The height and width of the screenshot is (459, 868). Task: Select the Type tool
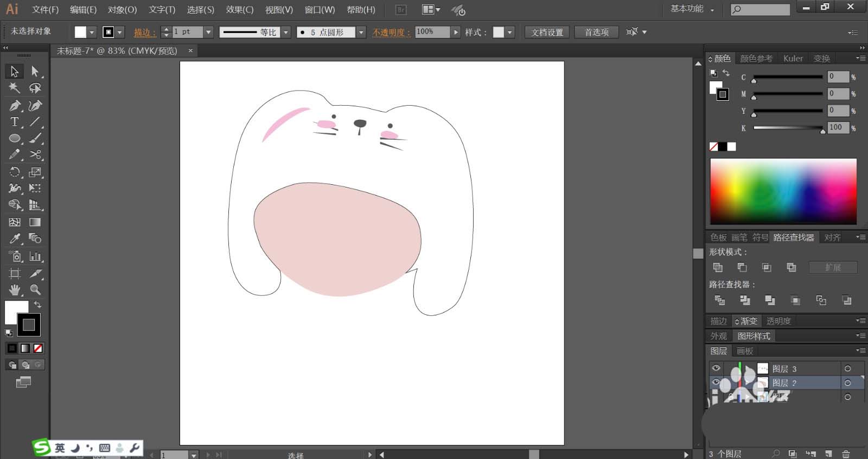(15, 122)
